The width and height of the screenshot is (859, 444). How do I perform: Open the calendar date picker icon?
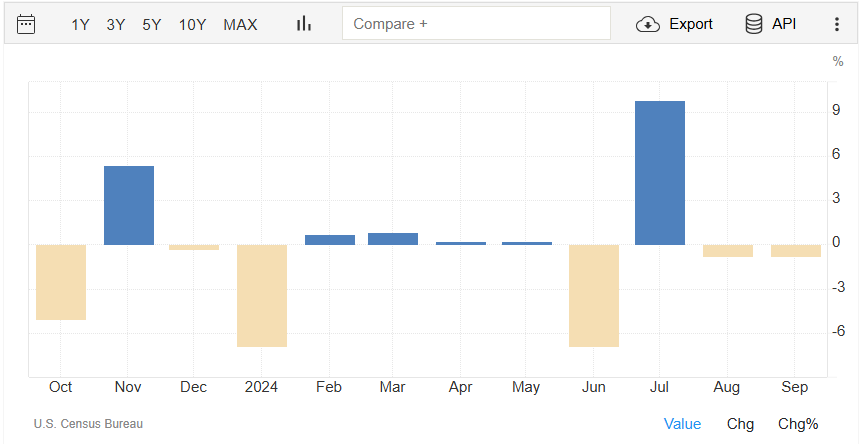[x=26, y=24]
